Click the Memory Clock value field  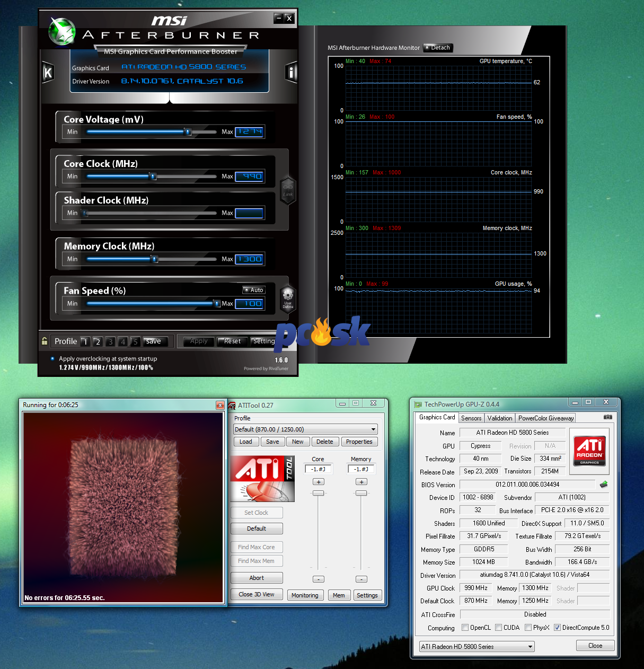point(249,259)
